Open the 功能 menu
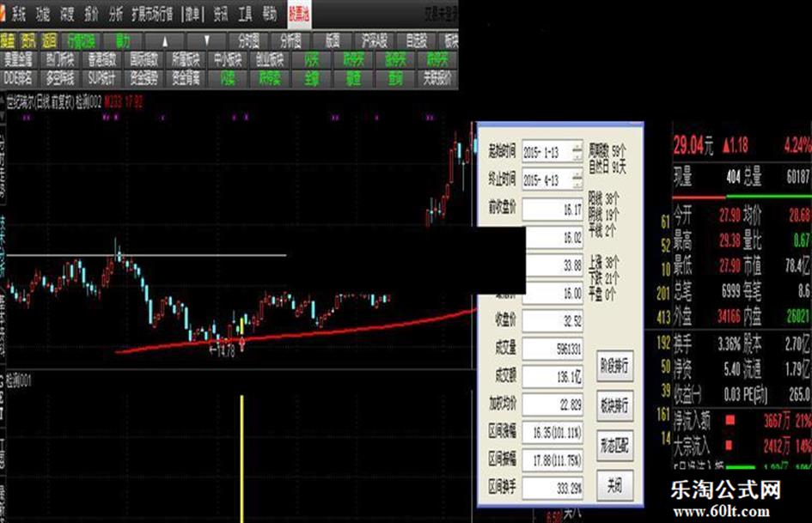This screenshot has height=523, width=812. [x=43, y=14]
